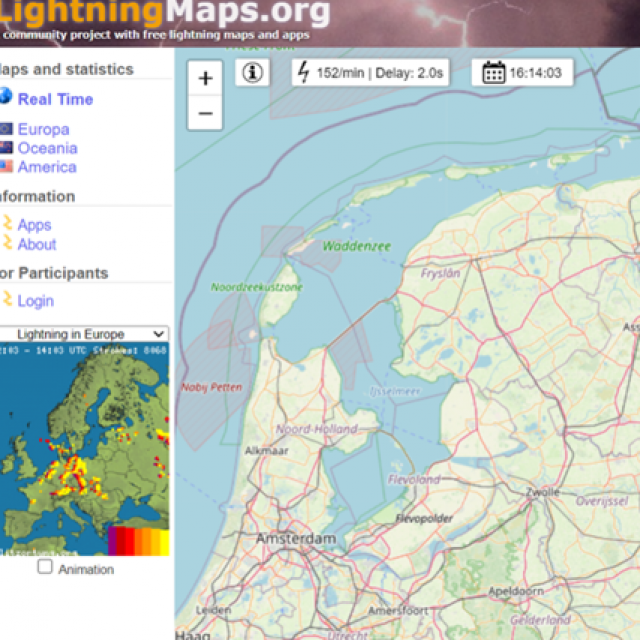Image resolution: width=640 pixels, height=640 pixels.
Task: Expand the Lightning in Europe dropdown
Action: (84, 334)
